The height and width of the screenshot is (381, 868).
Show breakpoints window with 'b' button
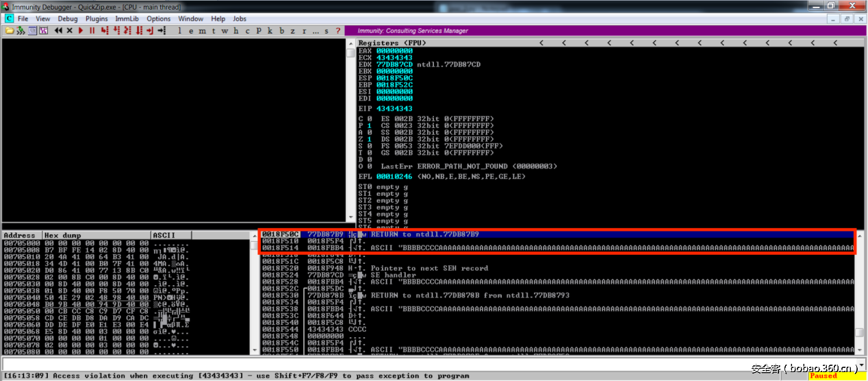[281, 31]
